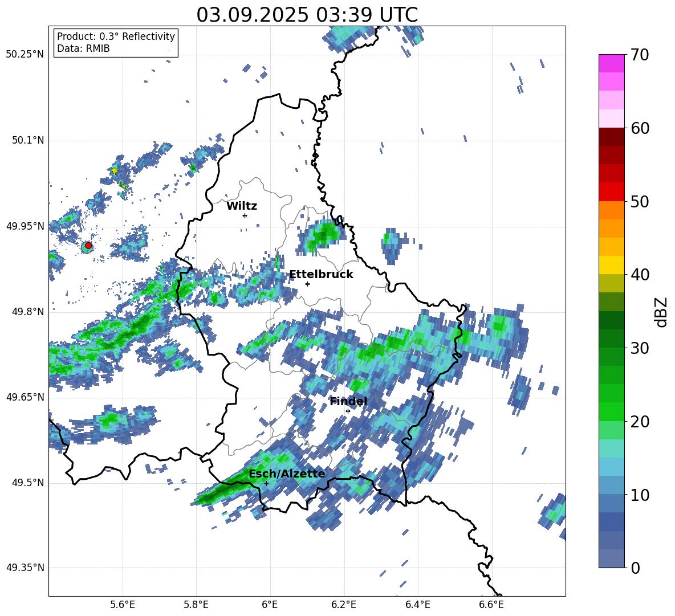Click the orange high-reflectivity cell north of radar marker

115,171
